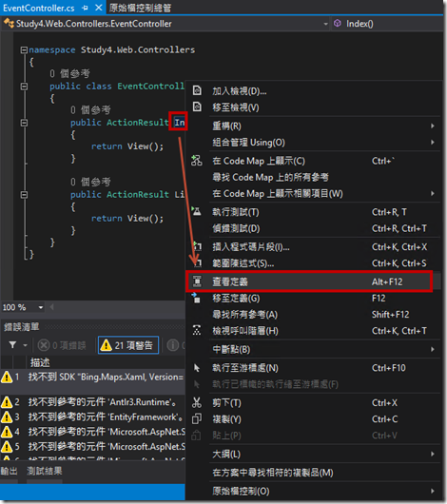Viewport: 447px width, 504px height.
Task: Collapse the Index method block
Action: (24, 123)
